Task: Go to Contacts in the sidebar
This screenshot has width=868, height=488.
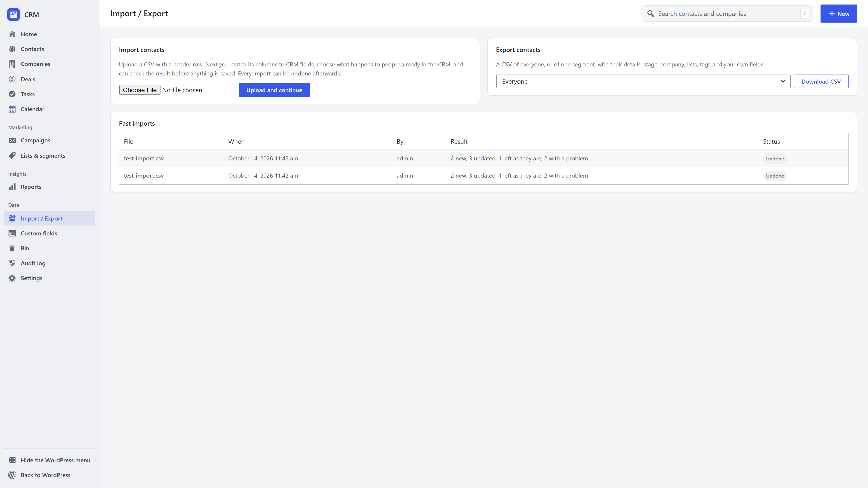Action: (x=50, y=49)
